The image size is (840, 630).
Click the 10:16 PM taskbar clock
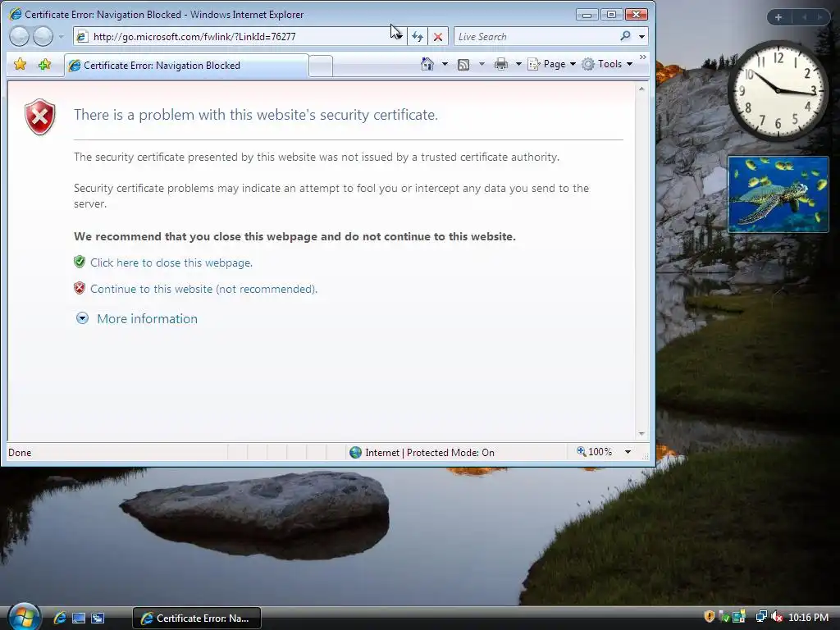click(808, 618)
